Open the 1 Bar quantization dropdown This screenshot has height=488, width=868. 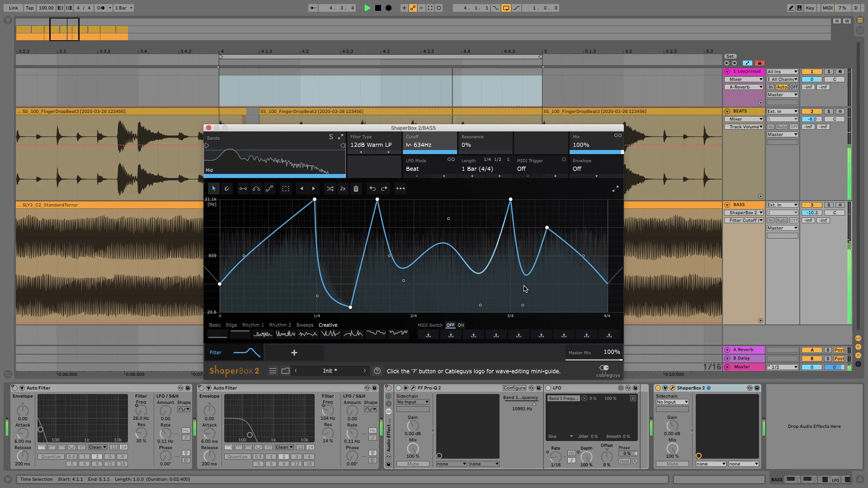coord(123,8)
